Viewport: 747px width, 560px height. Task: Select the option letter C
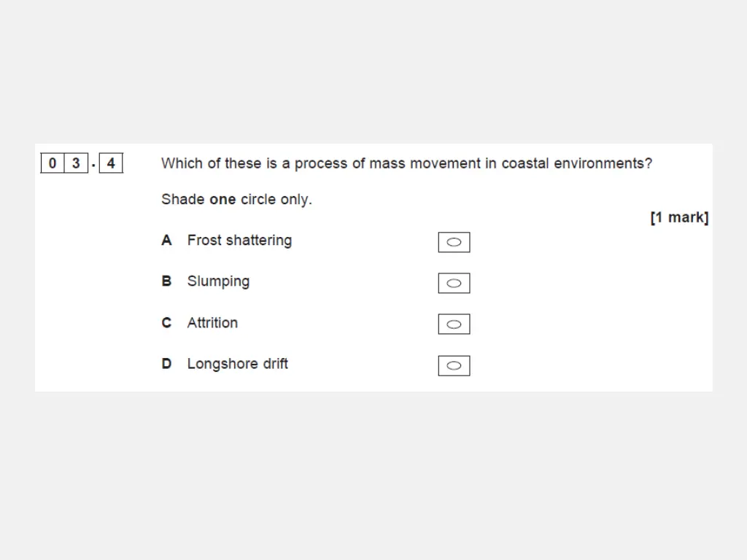[166, 322]
